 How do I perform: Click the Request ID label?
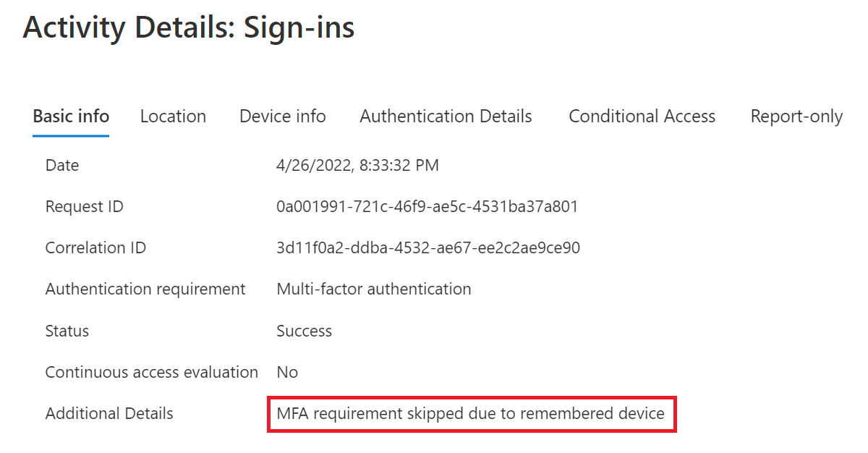tap(85, 207)
